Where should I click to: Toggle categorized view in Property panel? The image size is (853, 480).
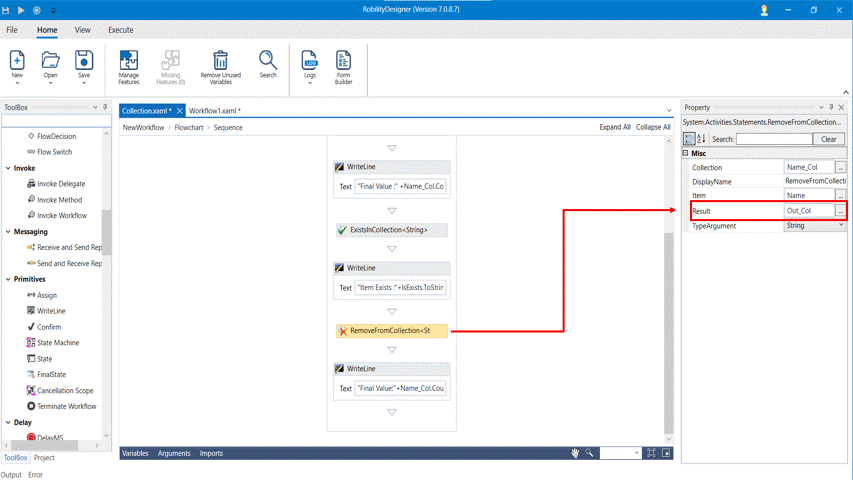click(690, 139)
